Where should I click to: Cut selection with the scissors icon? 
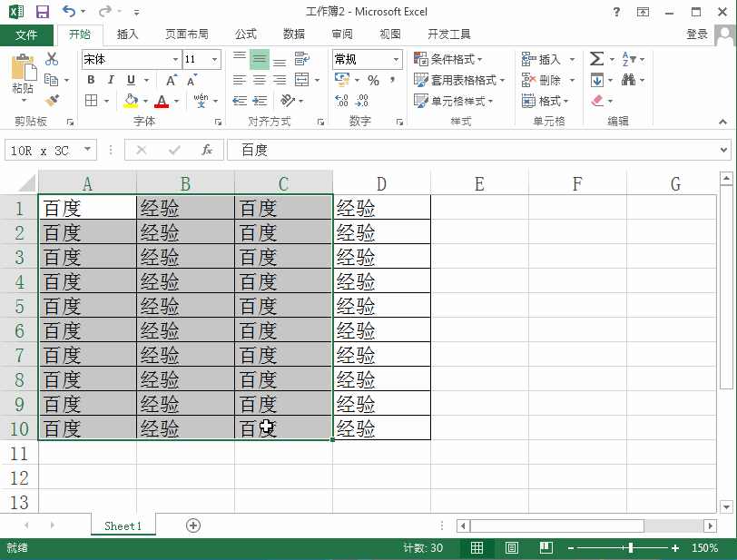52,59
